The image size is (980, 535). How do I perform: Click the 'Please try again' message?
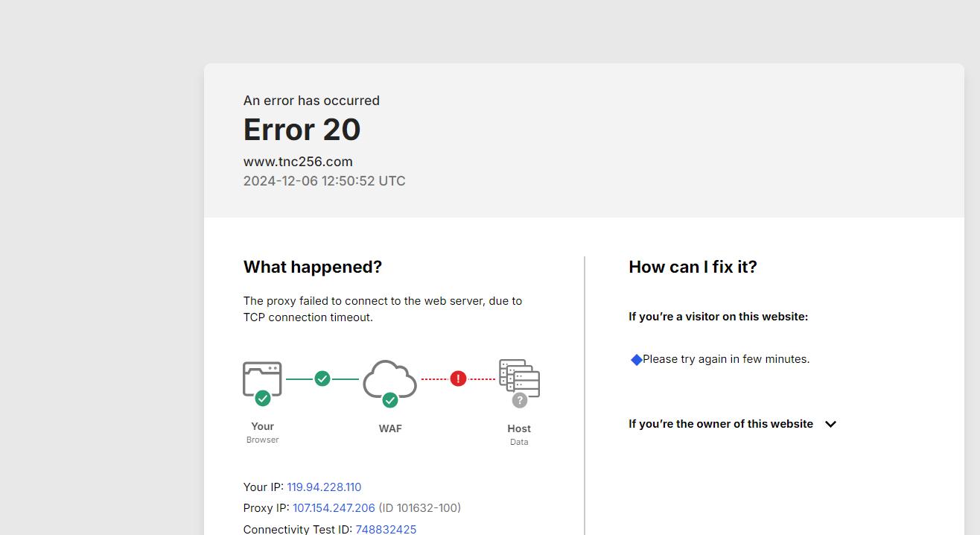pyautogui.click(x=726, y=359)
